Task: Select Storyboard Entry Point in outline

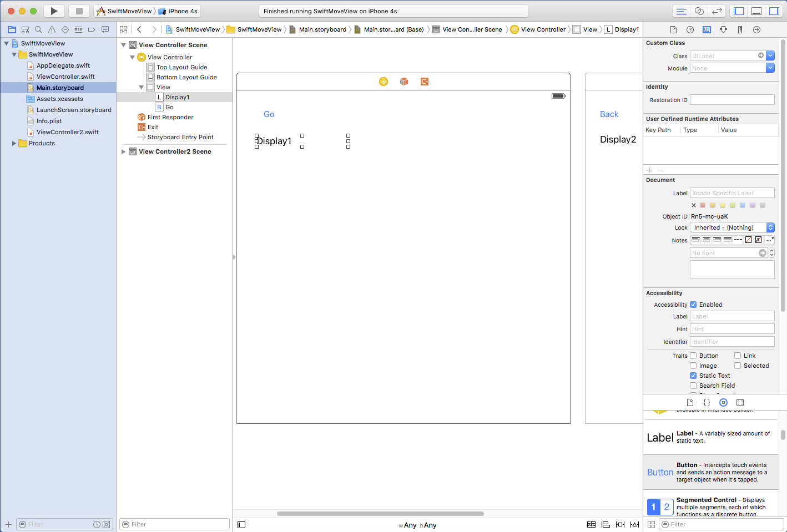Action: [x=180, y=137]
